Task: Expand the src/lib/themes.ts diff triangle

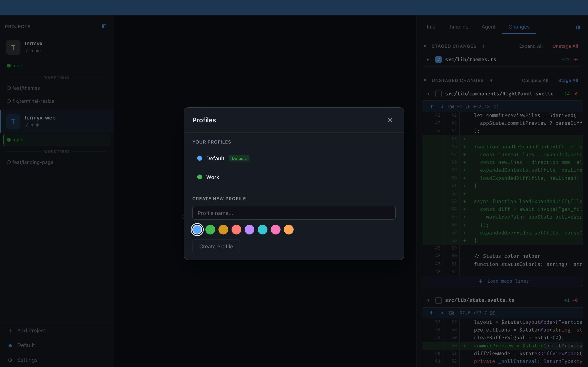Action: pyautogui.click(x=428, y=59)
